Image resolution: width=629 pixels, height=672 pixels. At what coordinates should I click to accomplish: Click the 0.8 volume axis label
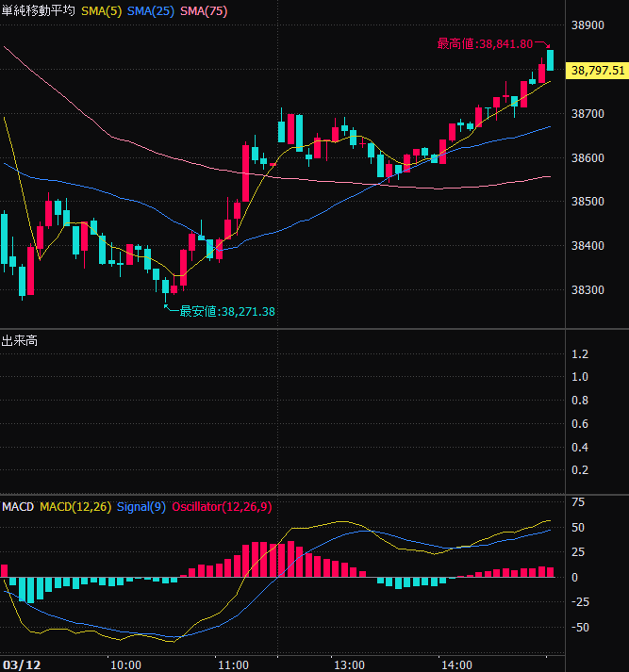[x=580, y=401]
